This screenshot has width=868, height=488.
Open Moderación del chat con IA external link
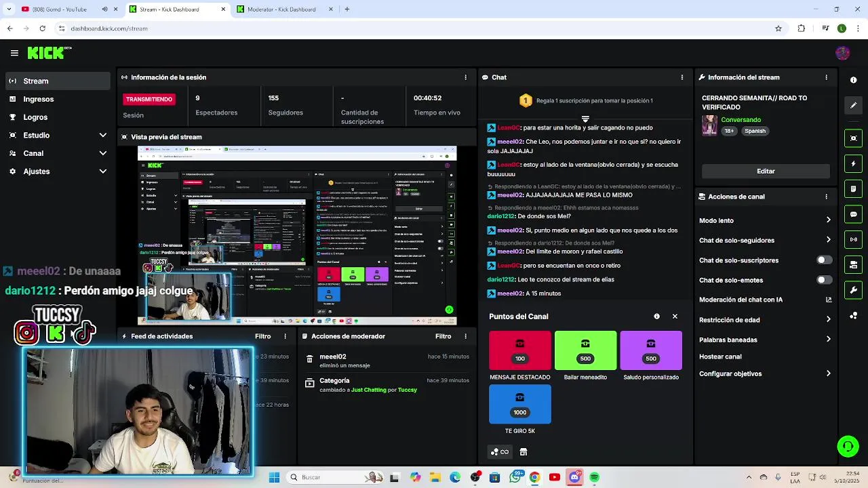pos(828,300)
